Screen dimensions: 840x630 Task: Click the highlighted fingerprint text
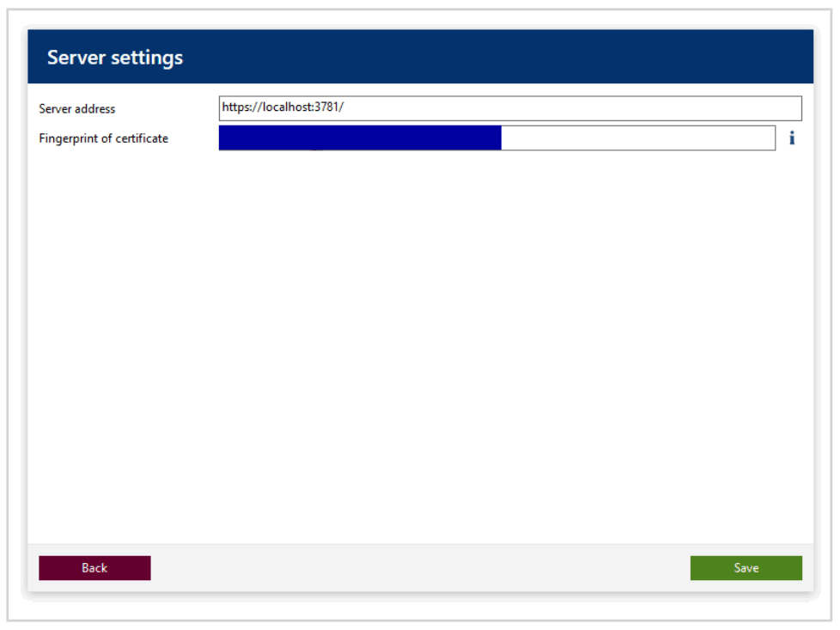pyautogui.click(x=361, y=138)
